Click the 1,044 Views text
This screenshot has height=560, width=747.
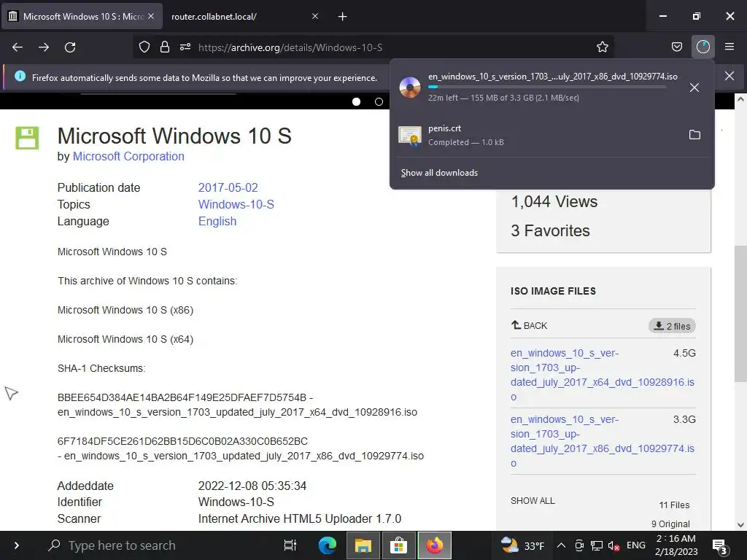click(x=554, y=201)
